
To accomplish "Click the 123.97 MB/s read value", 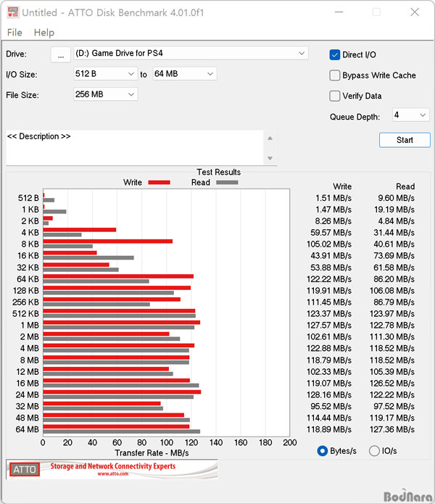I will [392, 314].
